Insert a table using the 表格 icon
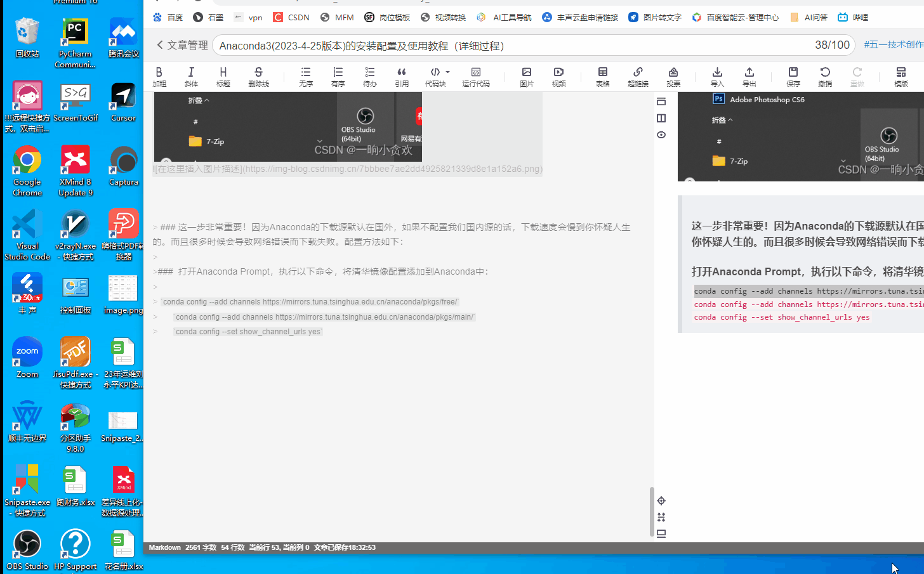The image size is (924, 574). 602,76
